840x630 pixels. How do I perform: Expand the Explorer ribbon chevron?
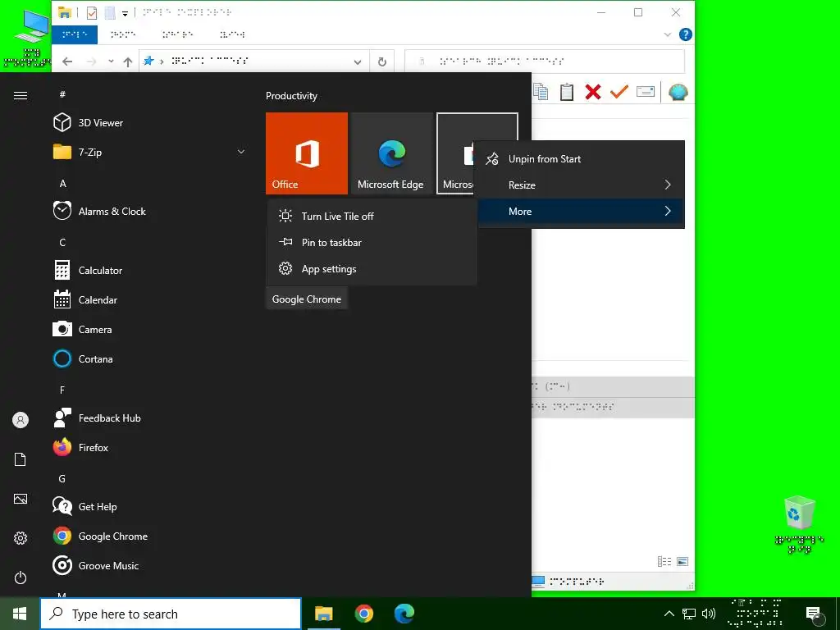point(667,34)
